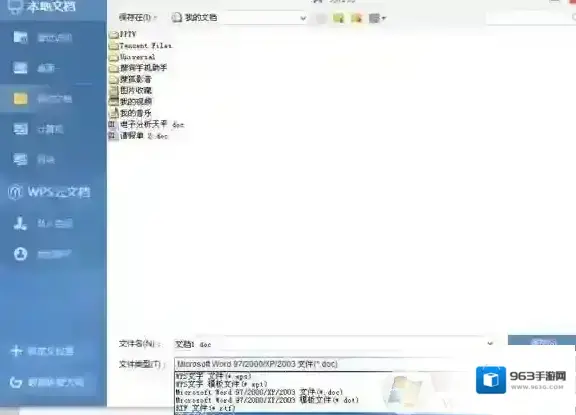Expand the filename history dropdown arrow
Screen dimensions: 576x415
pos(490,344)
